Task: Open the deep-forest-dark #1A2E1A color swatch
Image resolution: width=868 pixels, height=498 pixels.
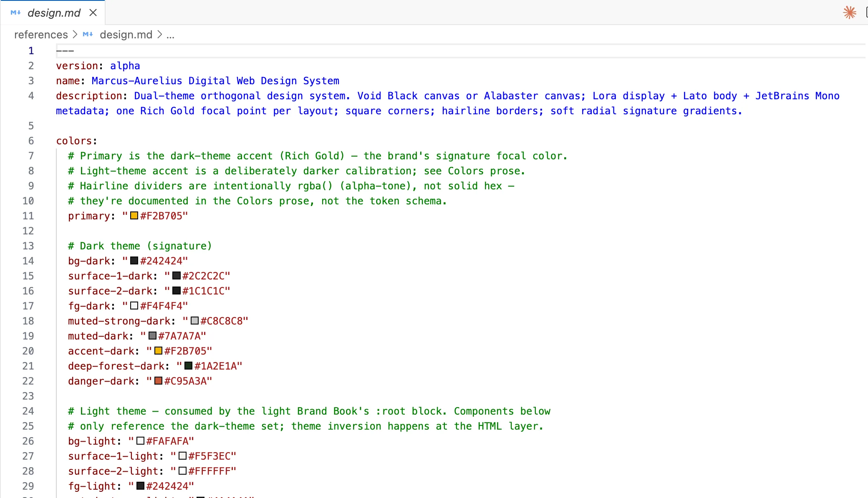Action: [189, 366]
